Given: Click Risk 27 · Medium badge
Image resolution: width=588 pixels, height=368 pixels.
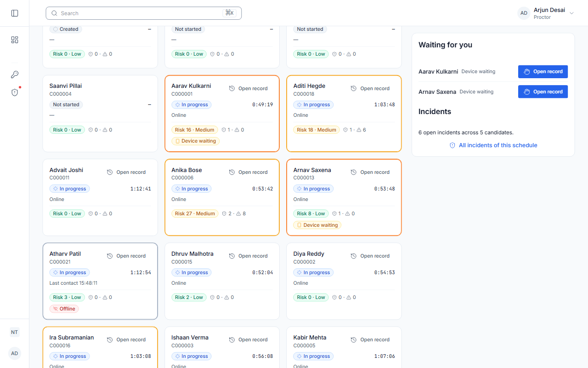Looking at the screenshot, I should click(195, 213).
